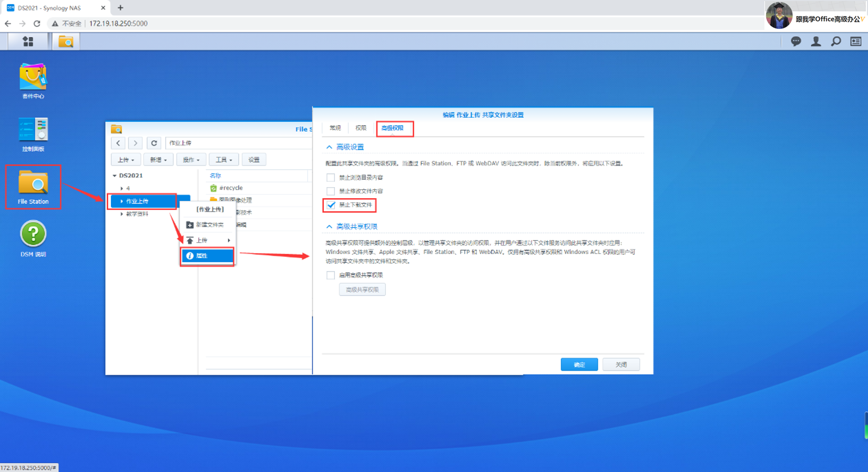
Task: Click the not-secure warning icon in address bar
Action: click(x=55, y=23)
